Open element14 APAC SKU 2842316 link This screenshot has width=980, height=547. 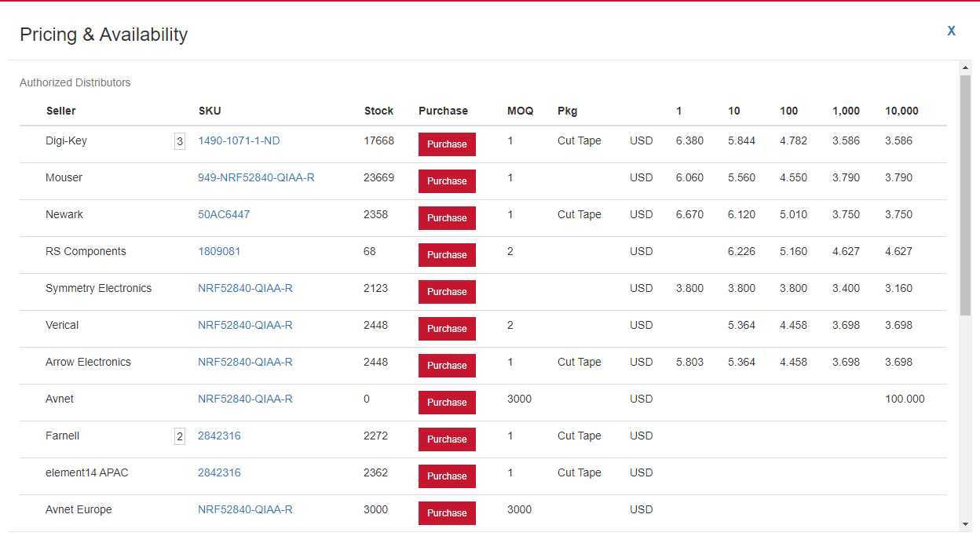pos(219,473)
